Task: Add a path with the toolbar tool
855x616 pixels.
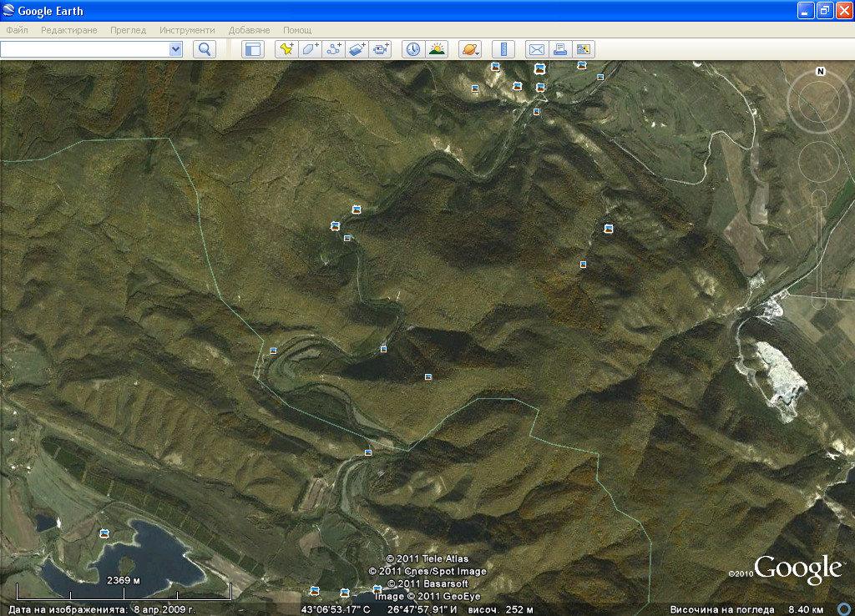Action: [334, 49]
